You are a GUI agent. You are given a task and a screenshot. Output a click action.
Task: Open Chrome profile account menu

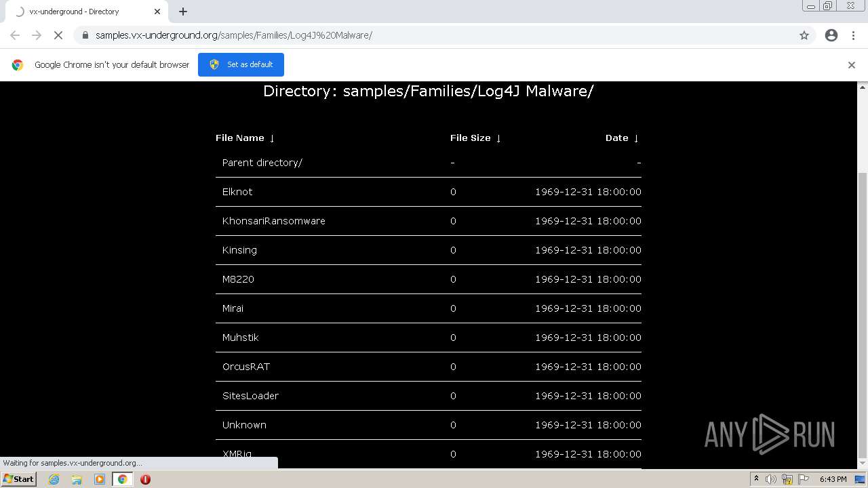click(831, 35)
